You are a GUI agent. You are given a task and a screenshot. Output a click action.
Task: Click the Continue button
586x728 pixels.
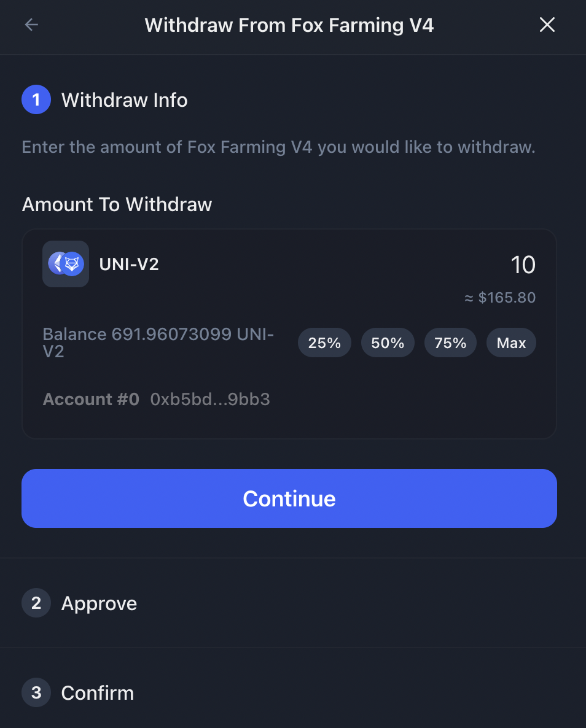[289, 498]
